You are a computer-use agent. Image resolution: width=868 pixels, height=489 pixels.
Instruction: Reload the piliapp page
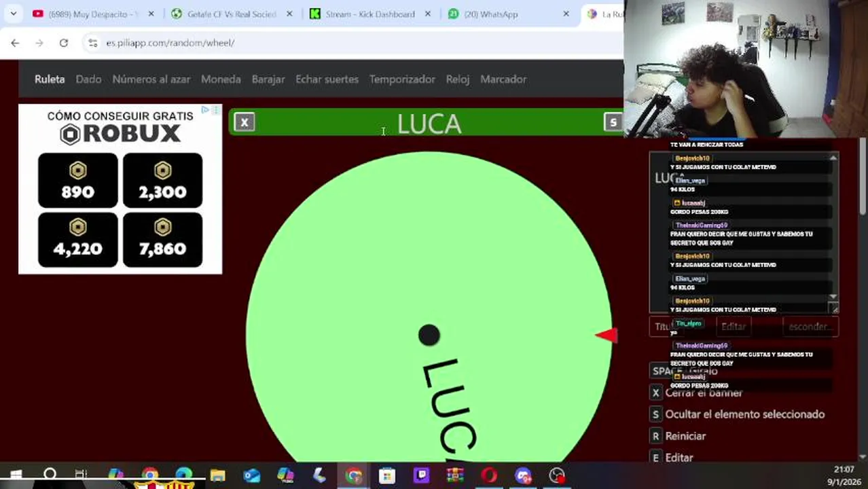64,43
